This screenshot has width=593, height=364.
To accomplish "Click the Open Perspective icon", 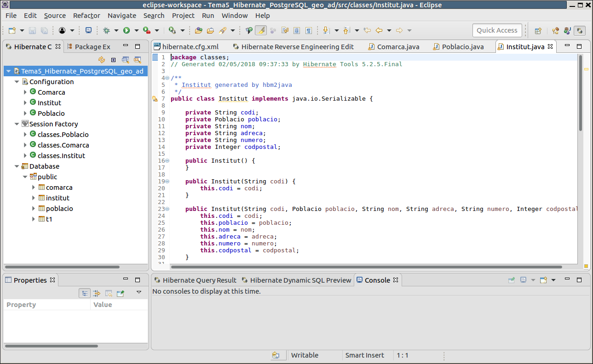I will point(538,31).
